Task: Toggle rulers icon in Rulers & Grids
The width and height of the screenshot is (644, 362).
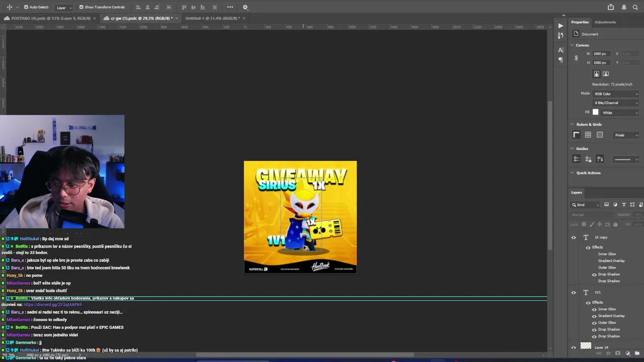Action: 577,135
